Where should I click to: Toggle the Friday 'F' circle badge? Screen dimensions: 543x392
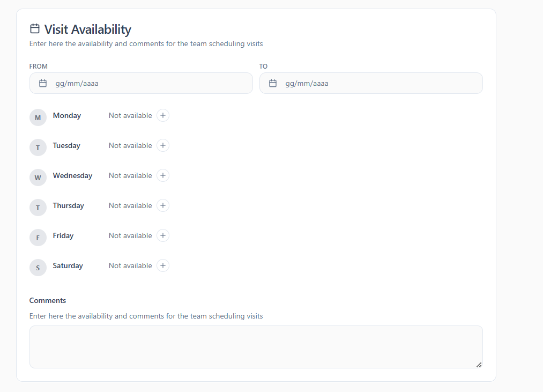point(38,238)
